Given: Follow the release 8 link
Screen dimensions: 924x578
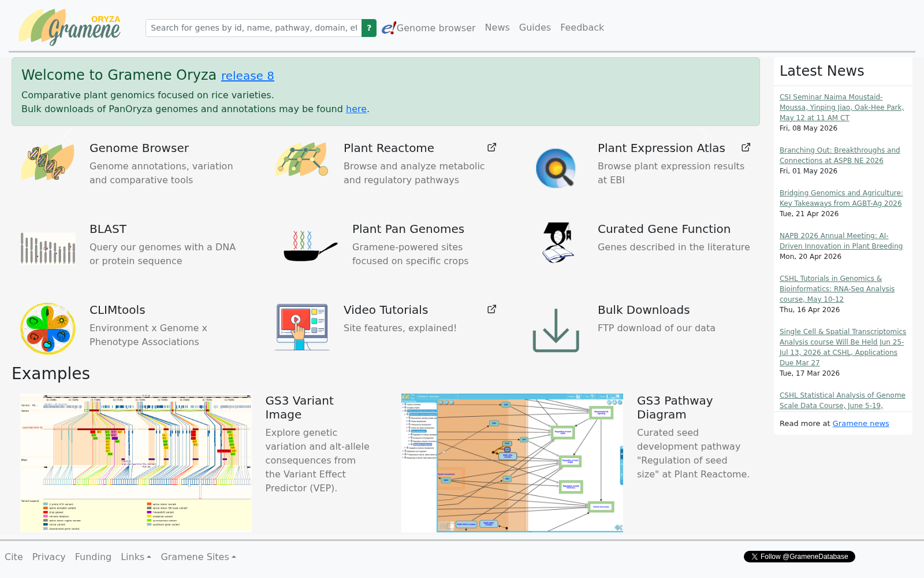Looking at the screenshot, I should click(248, 76).
